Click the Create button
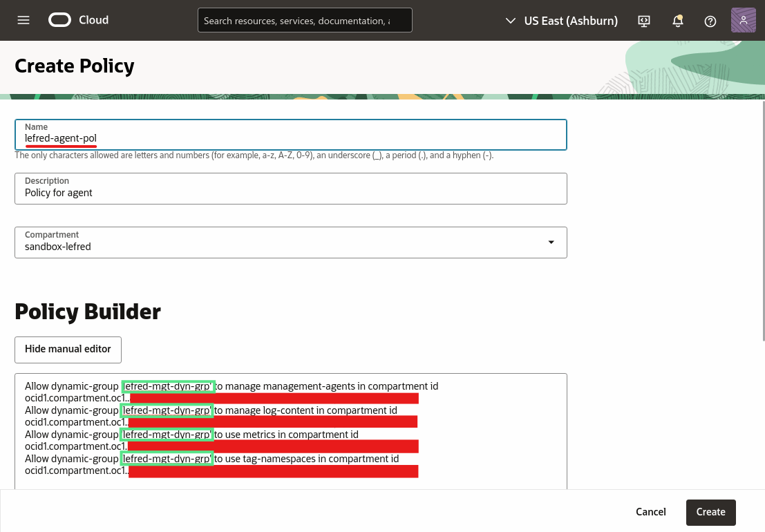765x532 pixels. [x=710, y=512]
